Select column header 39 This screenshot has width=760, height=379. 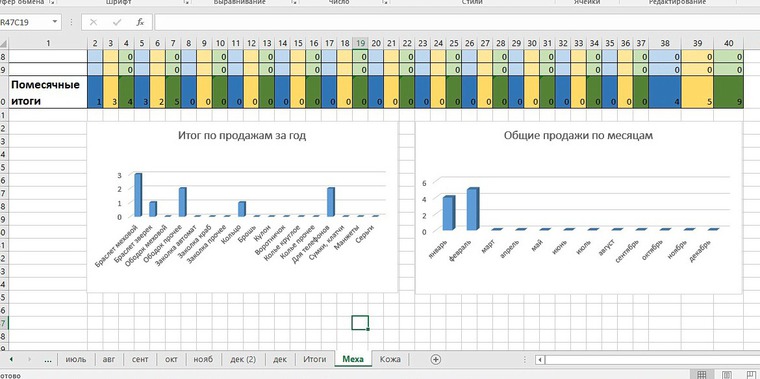click(697, 43)
